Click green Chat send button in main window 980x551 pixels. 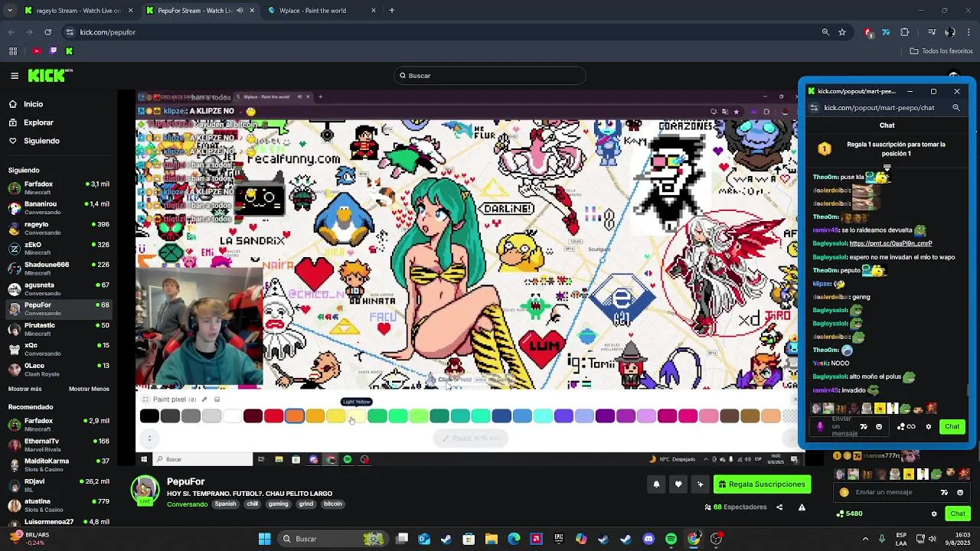(958, 514)
